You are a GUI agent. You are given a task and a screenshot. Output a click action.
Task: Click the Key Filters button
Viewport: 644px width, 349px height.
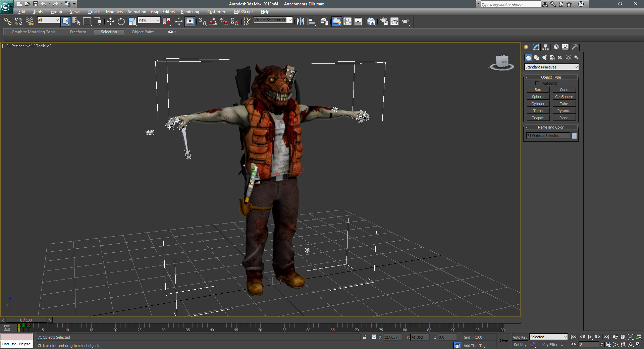click(552, 345)
